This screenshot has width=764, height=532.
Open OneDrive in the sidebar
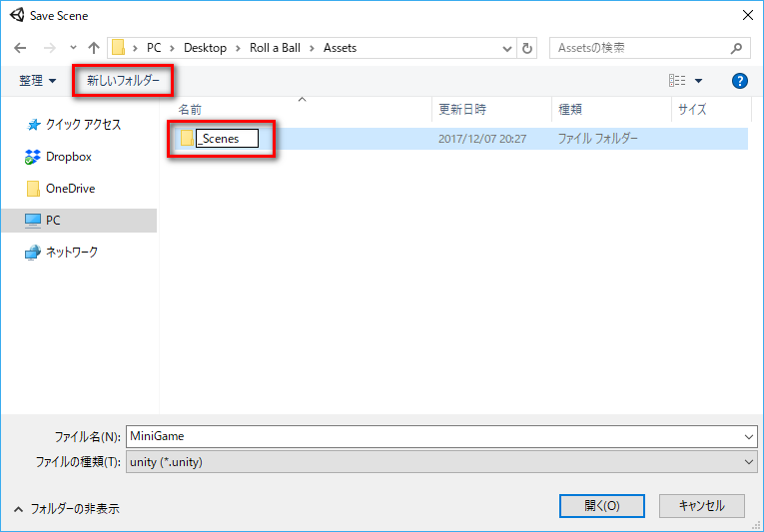coord(60,189)
